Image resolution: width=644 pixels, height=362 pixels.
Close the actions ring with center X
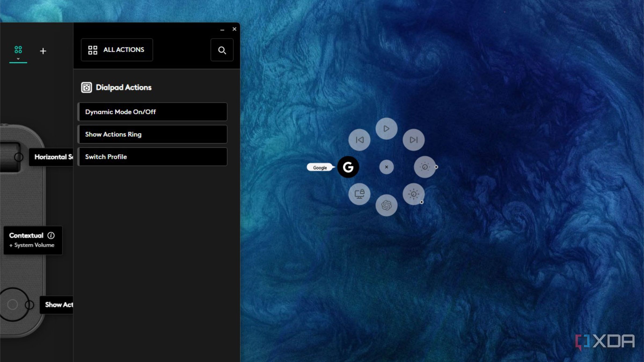pos(386,167)
